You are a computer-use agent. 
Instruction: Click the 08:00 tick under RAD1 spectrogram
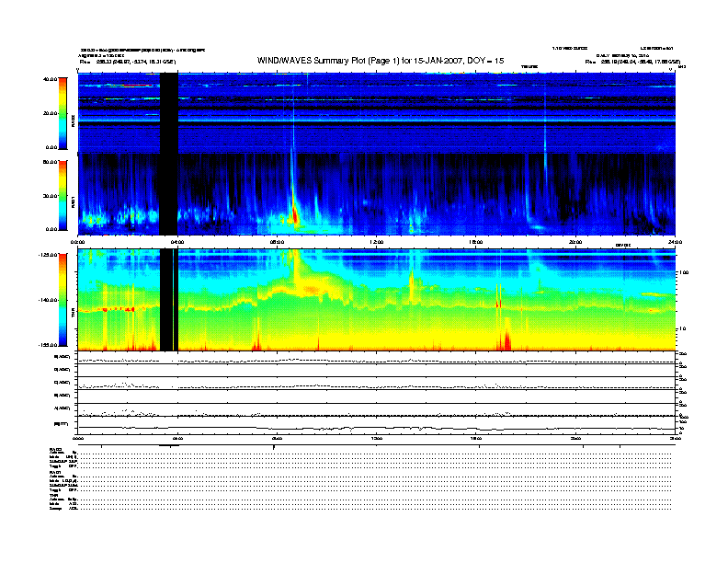[x=277, y=242]
